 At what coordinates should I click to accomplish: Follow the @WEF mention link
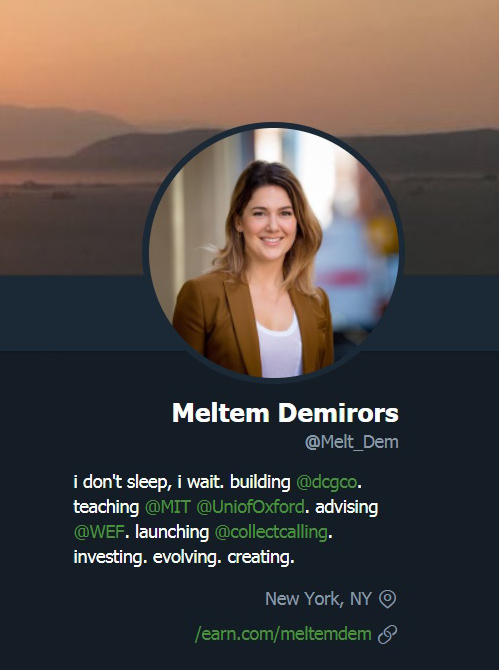[99, 532]
